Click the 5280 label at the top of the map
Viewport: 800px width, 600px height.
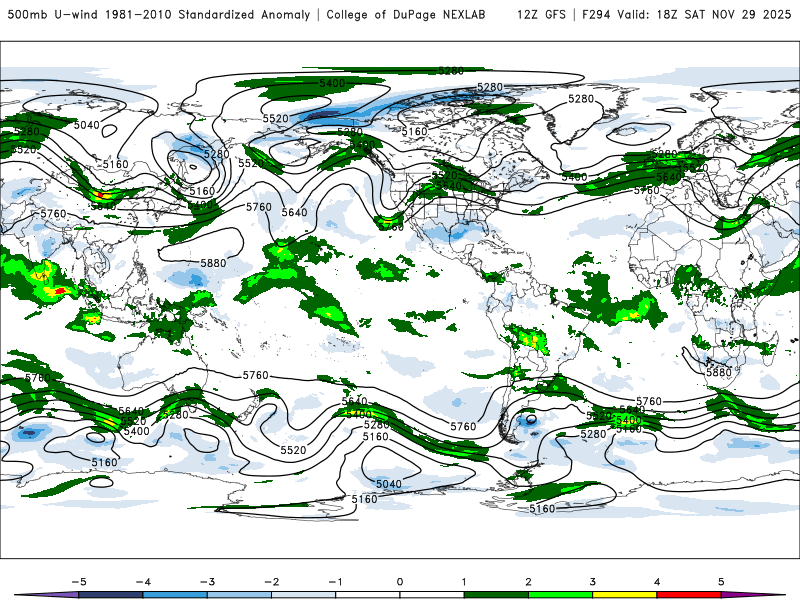[451, 70]
